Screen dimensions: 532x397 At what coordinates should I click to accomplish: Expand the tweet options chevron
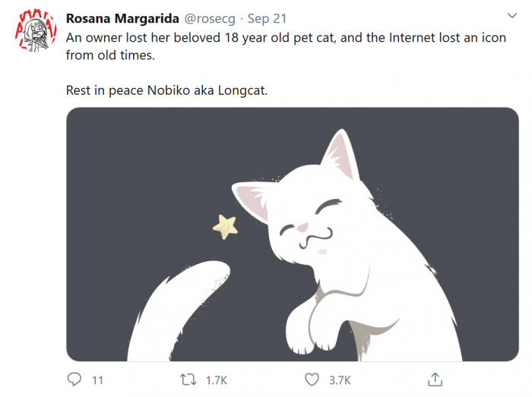(x=511, y=17)
